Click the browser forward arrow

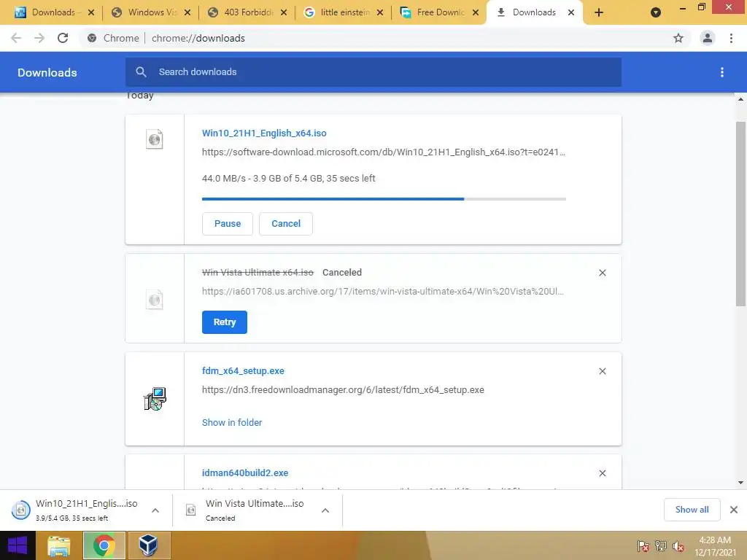pos(39,38)
